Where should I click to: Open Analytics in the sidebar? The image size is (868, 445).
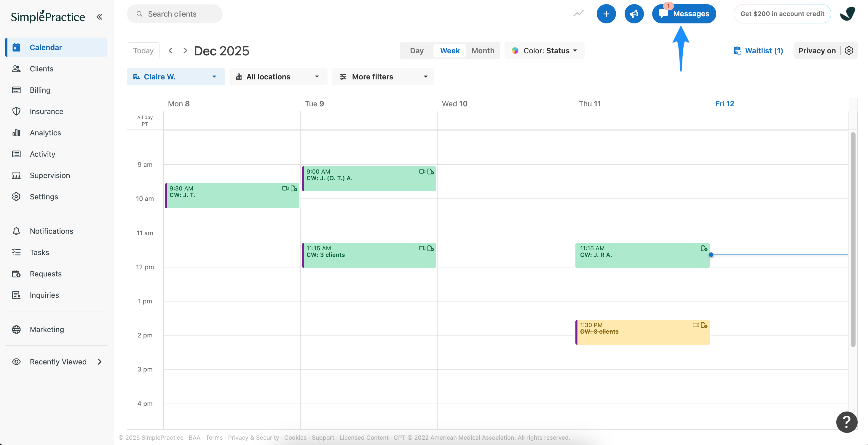(x=56, y=133)
